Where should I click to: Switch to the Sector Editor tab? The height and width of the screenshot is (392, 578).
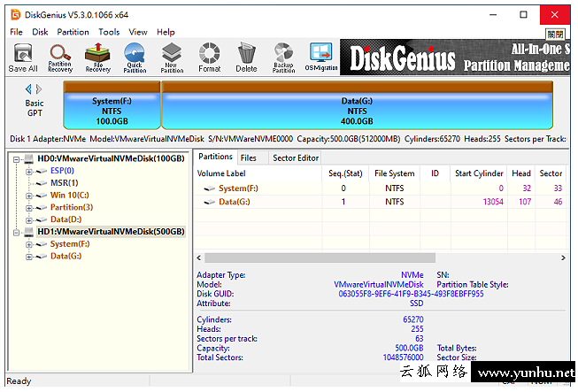(296, 158)
